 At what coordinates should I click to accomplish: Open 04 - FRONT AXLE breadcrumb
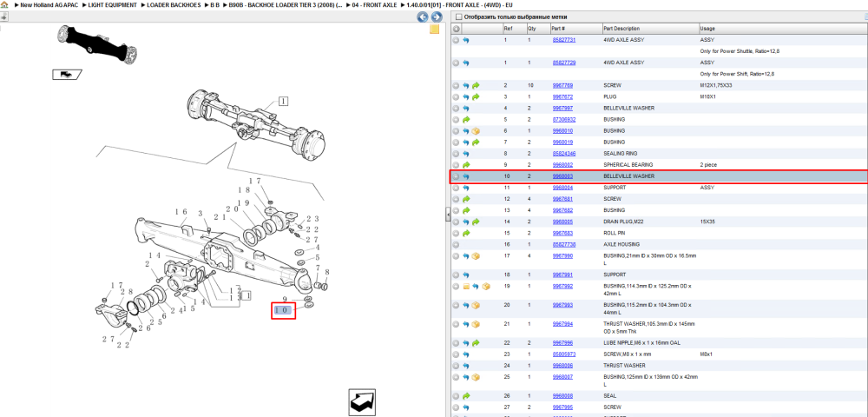(x=374, y=4)
